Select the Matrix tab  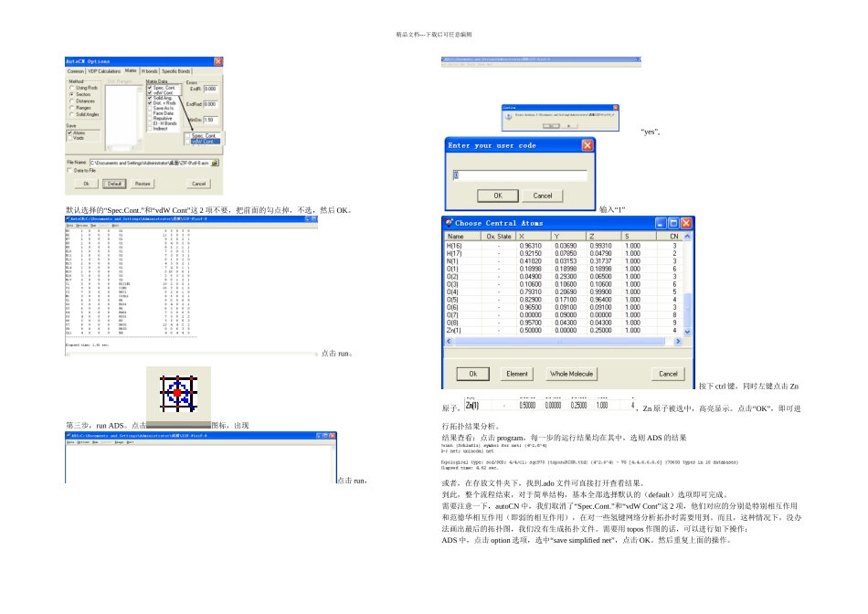[x=131, y=70]
